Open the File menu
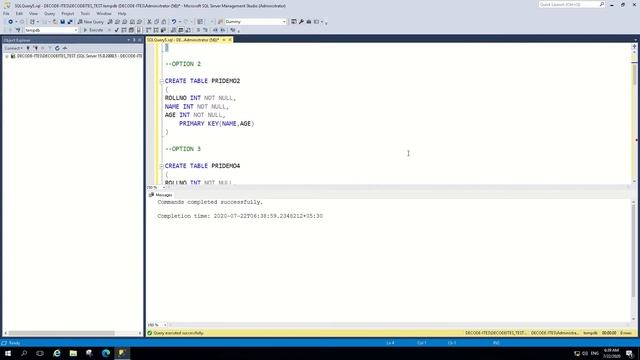The width and height of the screenshot is (640, 360). tap(6, 13)
